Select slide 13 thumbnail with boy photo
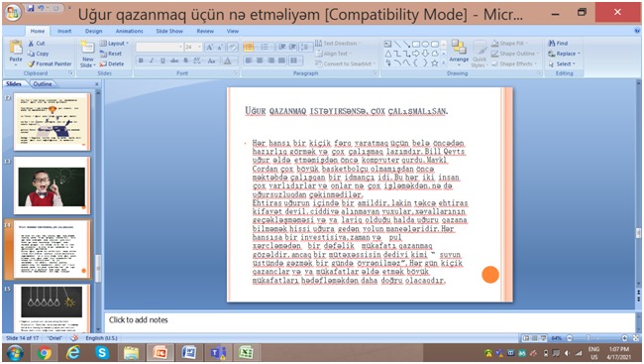 pos(52,185)
